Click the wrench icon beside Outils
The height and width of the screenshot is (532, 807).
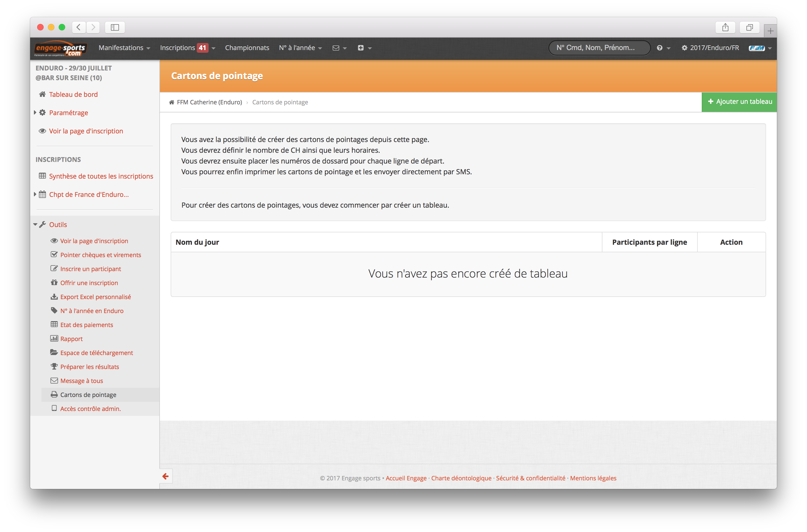[43, 224]
